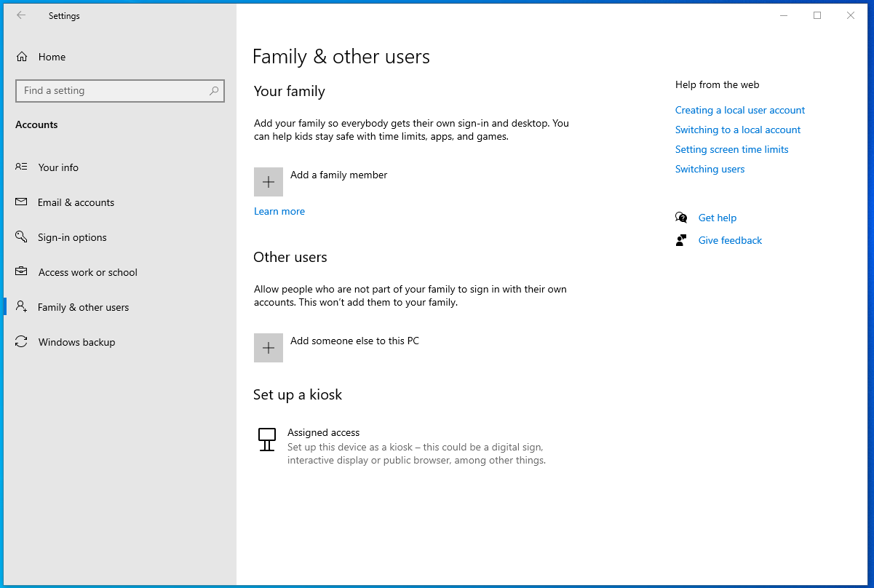Click the Other users heading
The image size is (874, 588).
point(290,257)
